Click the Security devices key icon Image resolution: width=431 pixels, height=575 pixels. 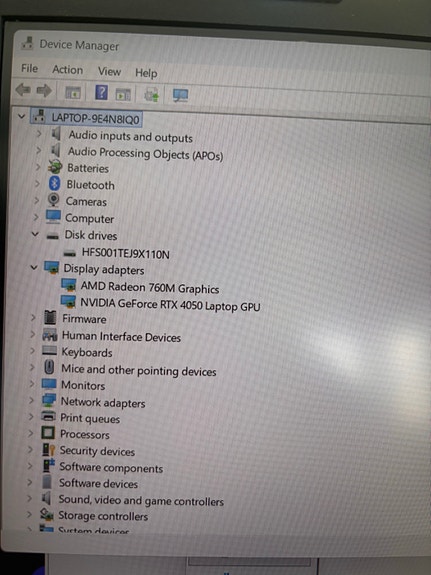(x=48, y=449)
